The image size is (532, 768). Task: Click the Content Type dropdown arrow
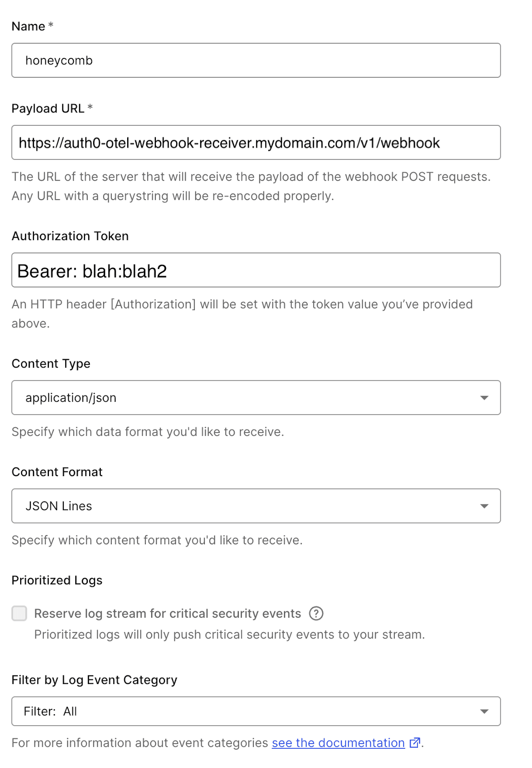click(x=484, y=398)
